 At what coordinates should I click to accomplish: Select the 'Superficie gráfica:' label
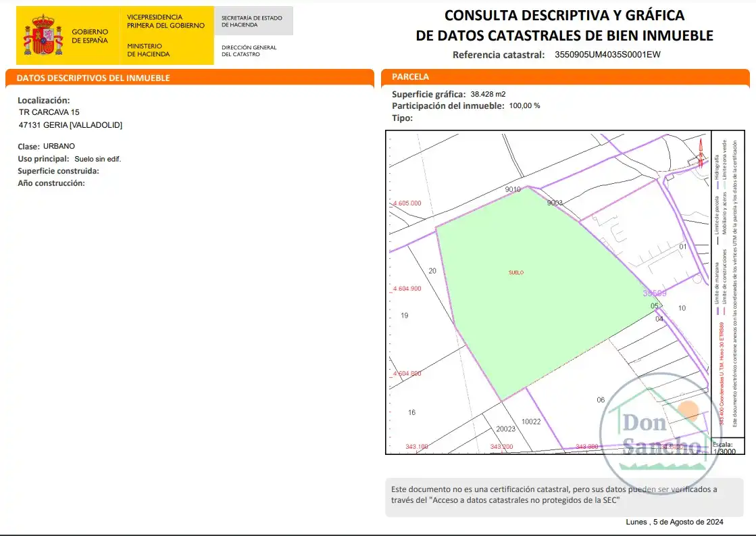coord(428,94)
